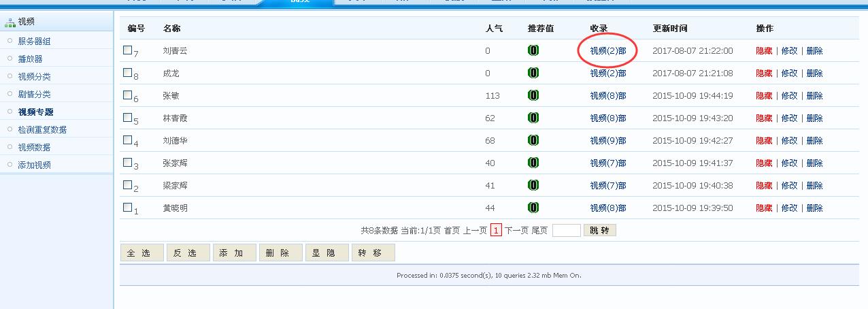Tick the checkbox for row 刘青云
Screen dimensions: 868x309
point(127,50)
